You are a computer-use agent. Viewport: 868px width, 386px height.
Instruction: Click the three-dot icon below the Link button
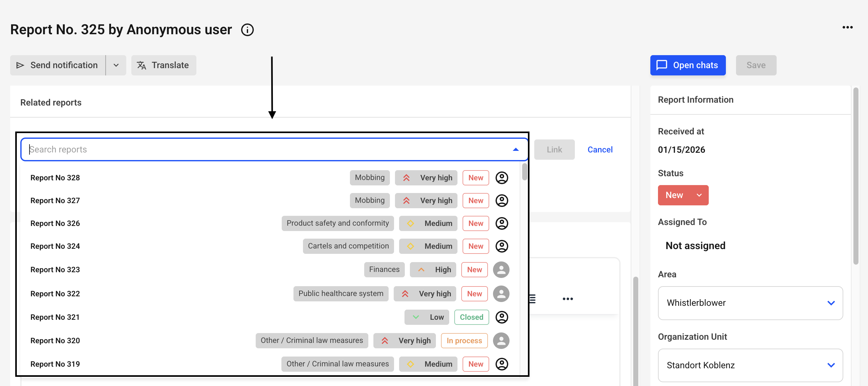[x=568, y=299]
